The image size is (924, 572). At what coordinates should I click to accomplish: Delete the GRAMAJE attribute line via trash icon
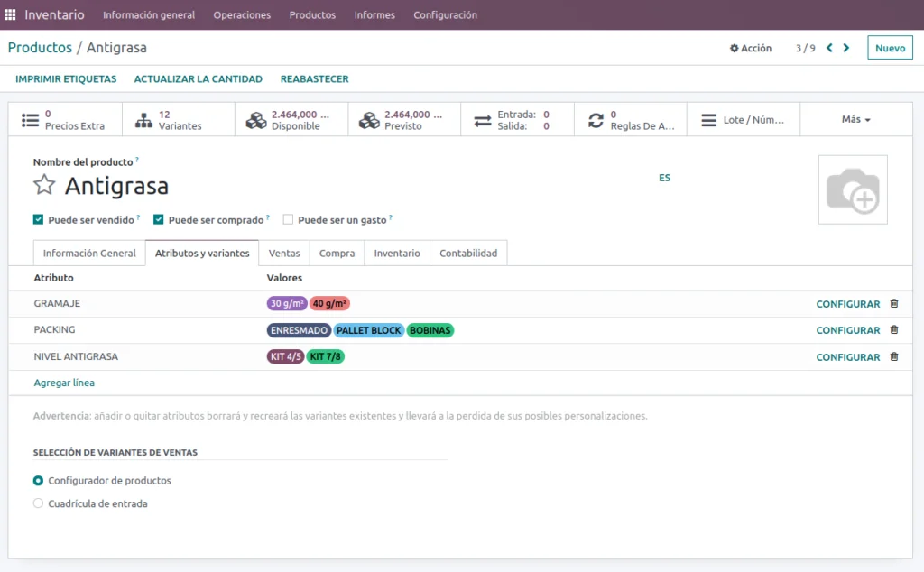[x=894, y=304]
